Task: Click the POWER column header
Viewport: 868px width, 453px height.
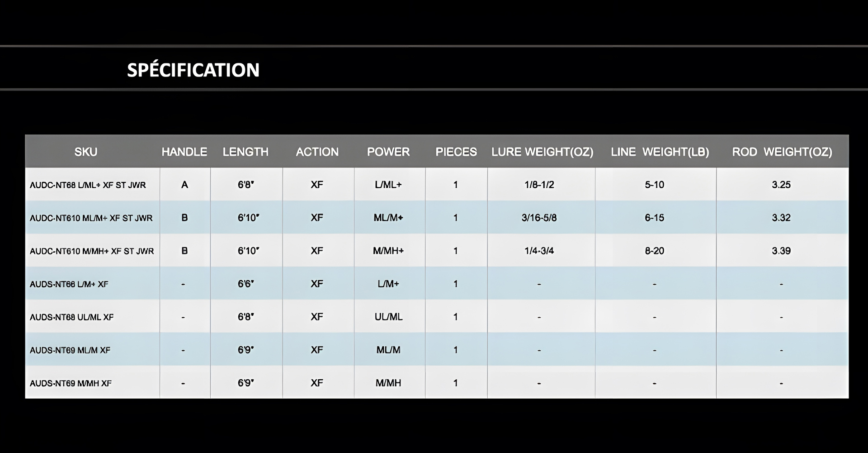Action: [x=388, y=152]
